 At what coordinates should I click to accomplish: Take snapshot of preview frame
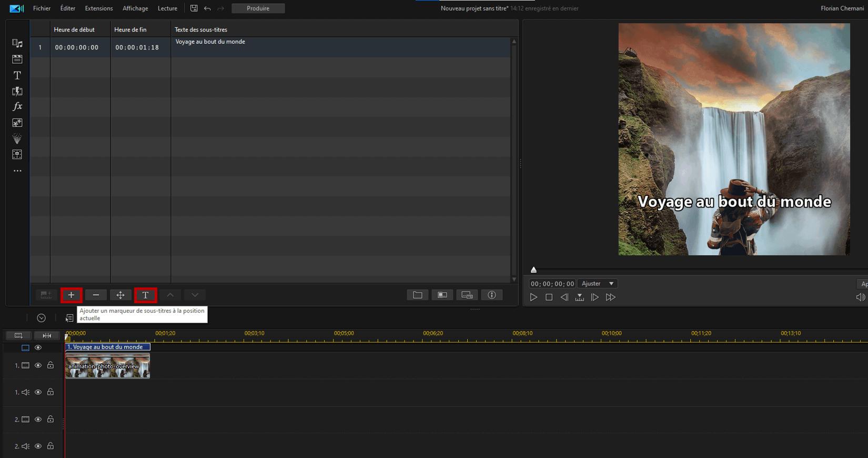[x=579, y=297]
